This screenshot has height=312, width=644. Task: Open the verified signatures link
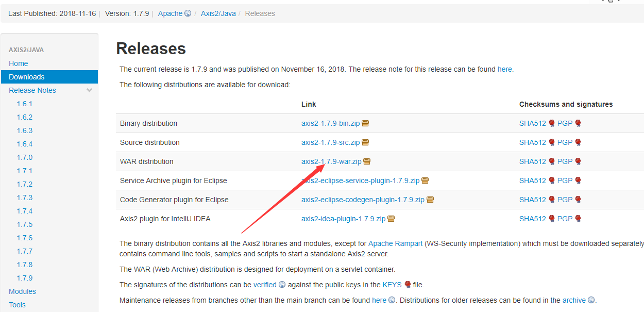pos(265,285)
